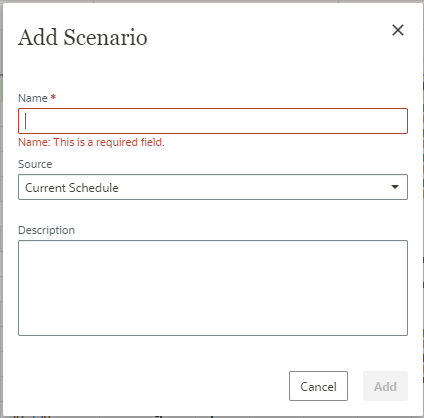424x418 pixels.
Task: Dismiss dialog using the X icon
Action: [398, 30]
